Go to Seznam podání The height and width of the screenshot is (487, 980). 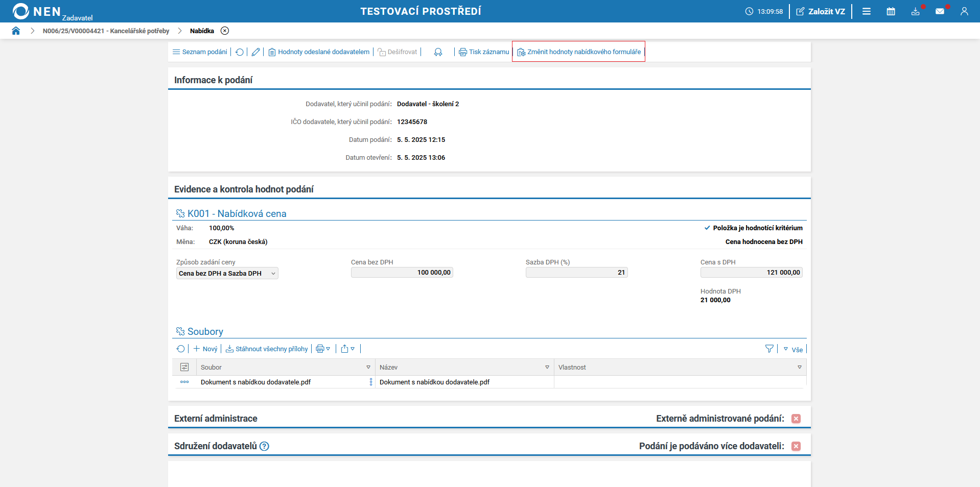click(x=200, y=52)
